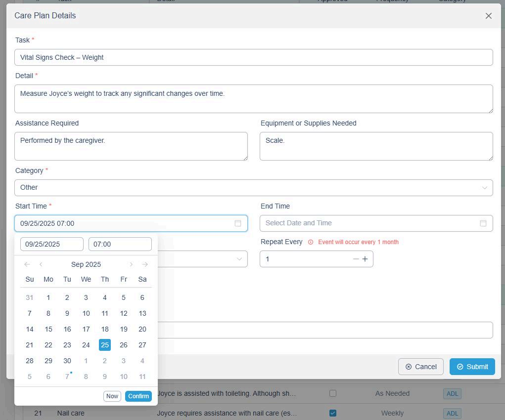Screen dimensions: 505x420
Task: Toggle Approved checkbox for toileting row
Action: tap(333, 393)
